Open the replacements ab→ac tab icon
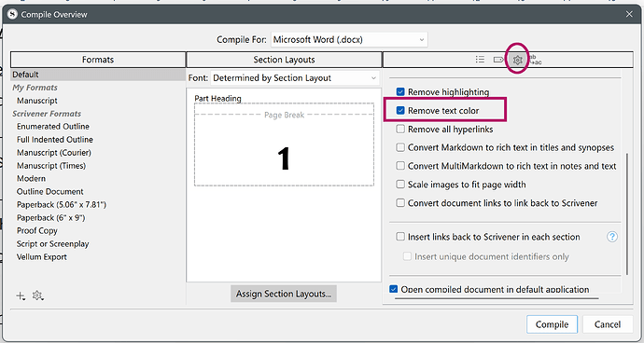 click(535, 60)
